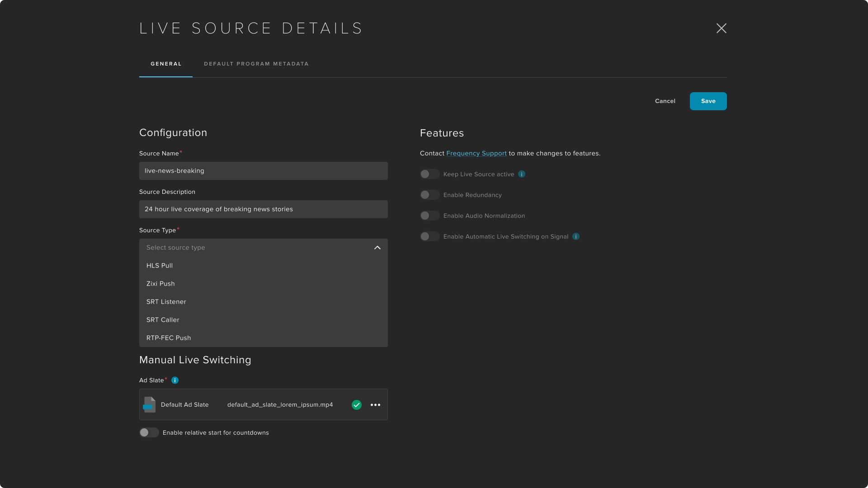Click the Source Name input field
This screenshot has height=488, width=868.
click(263, 171)
